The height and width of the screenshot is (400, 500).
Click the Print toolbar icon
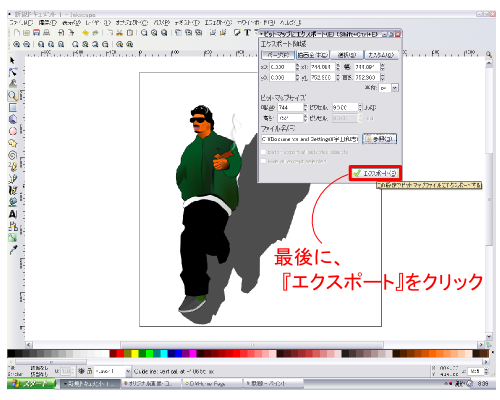(47, 32)
